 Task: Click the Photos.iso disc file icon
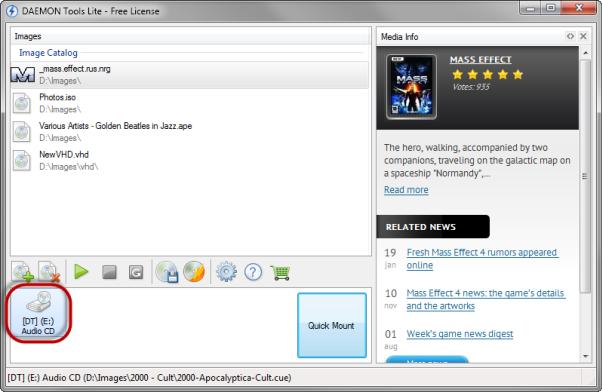click(x=22, y=103)
